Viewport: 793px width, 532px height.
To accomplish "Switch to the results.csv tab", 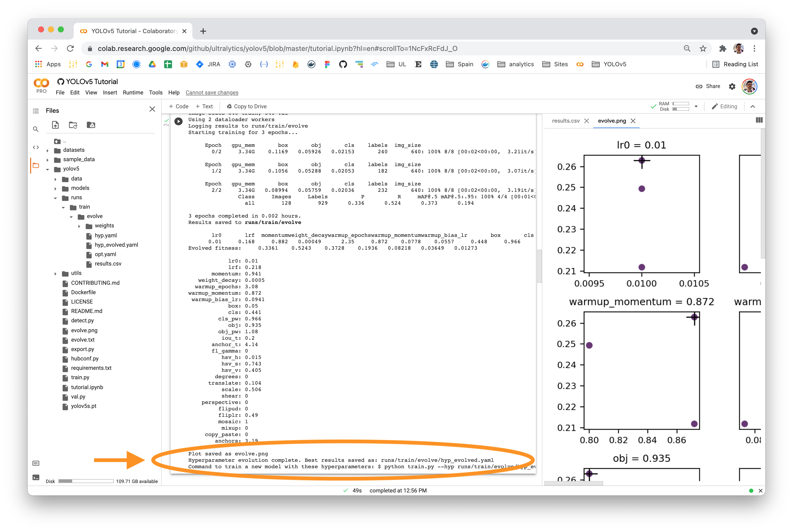I will [x=566, y=121].
